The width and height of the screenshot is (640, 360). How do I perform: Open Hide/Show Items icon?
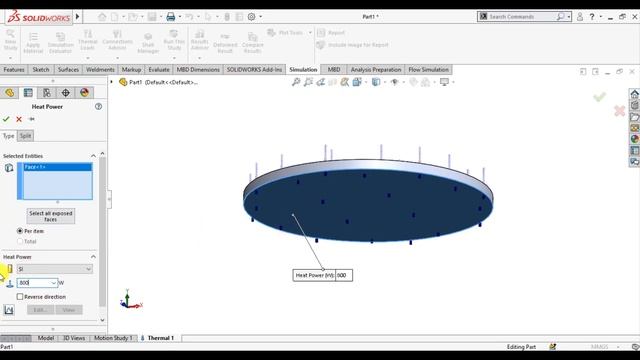pyautogui.click(x=394, y=82)
